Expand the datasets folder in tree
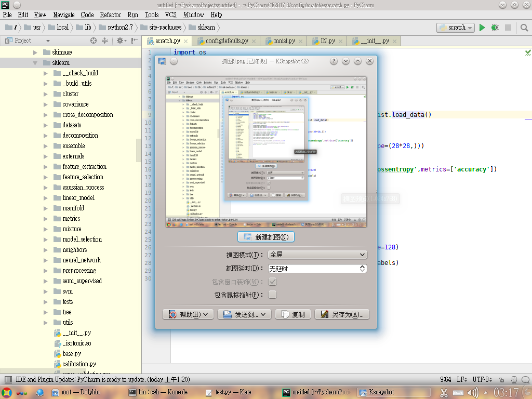Screen dimensions: 532x399 pos(46,125)
